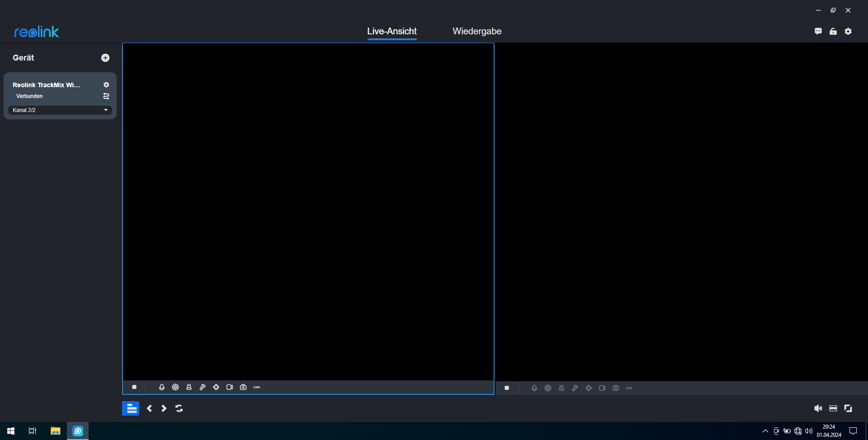The image size is (868, 440).
Task: Click snapshot camera icon in right pane toolbar
Action: [x=616, y=388]
